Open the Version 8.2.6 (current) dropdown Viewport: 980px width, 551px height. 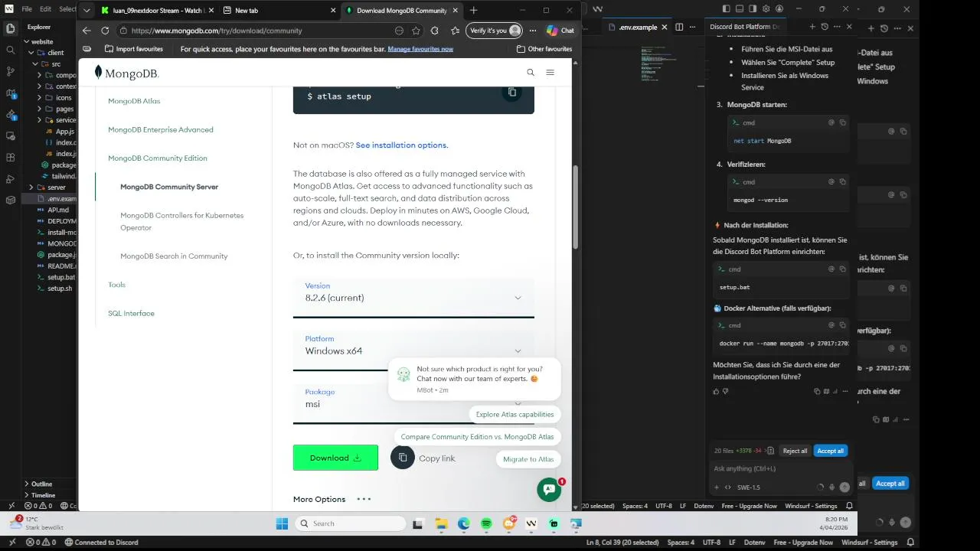tap(413, 298)
